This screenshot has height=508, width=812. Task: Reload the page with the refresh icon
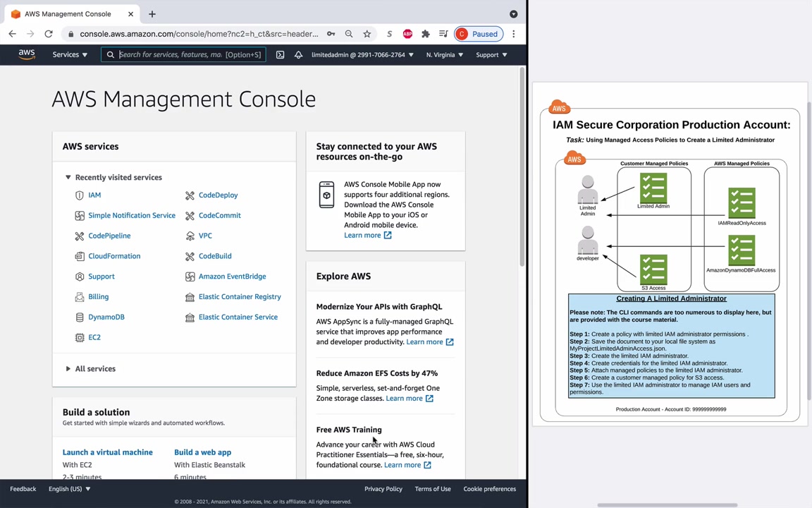[49, 34]
